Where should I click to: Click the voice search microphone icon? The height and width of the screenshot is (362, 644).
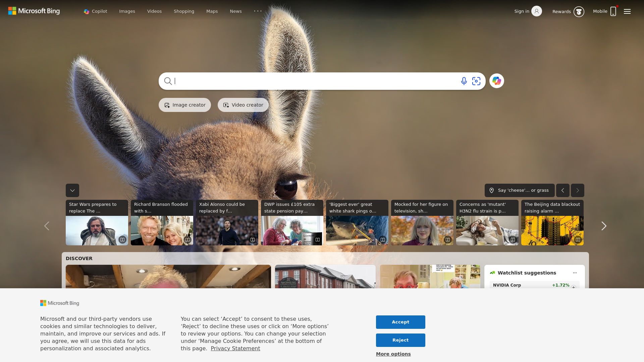click(464, 81)
